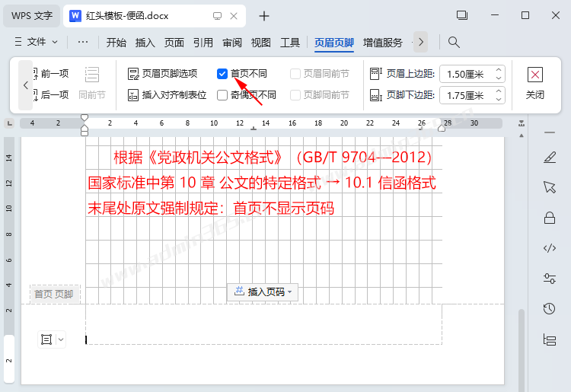Open the sidebar history clock icon
Screen dimensions: 571x392
(550, 309)
